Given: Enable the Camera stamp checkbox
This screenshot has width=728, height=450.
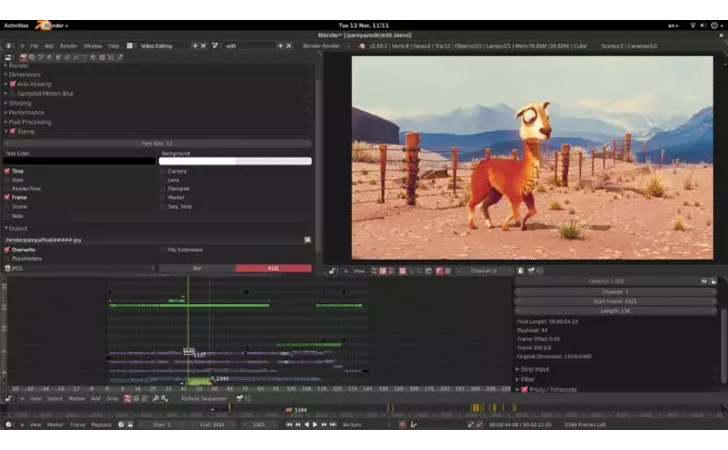Looking at the screenshot, I should click(x=163, y=171).
